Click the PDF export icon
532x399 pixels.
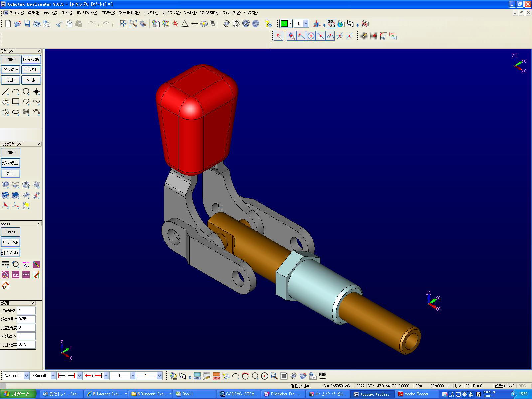[x=322, y=376]
